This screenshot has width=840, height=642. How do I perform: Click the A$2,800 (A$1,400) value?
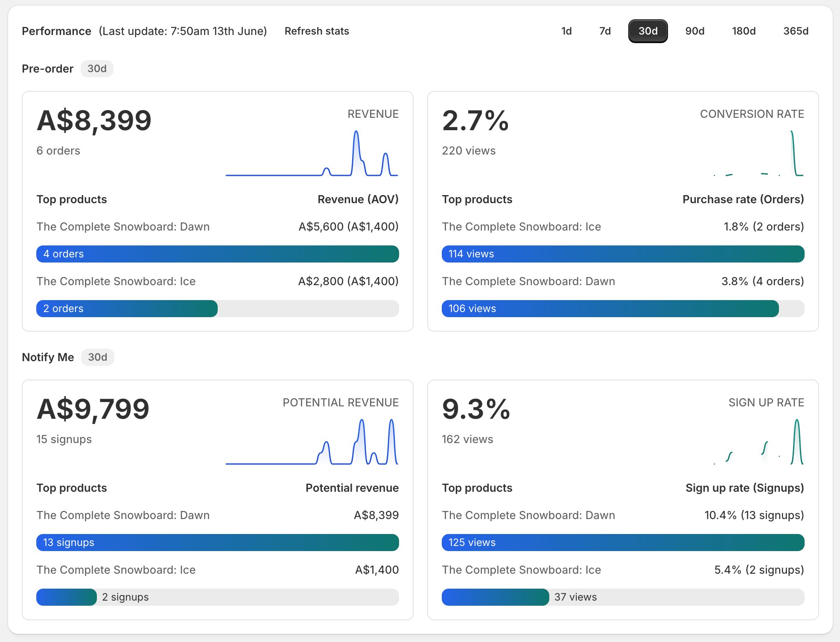[348, 281]
